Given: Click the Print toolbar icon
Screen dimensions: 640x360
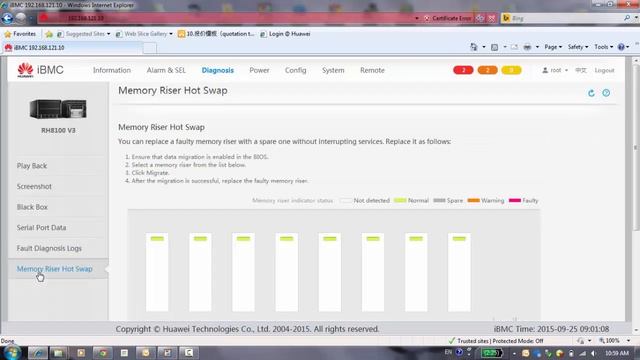Looking at the screenshot, I should coord(527,47).
